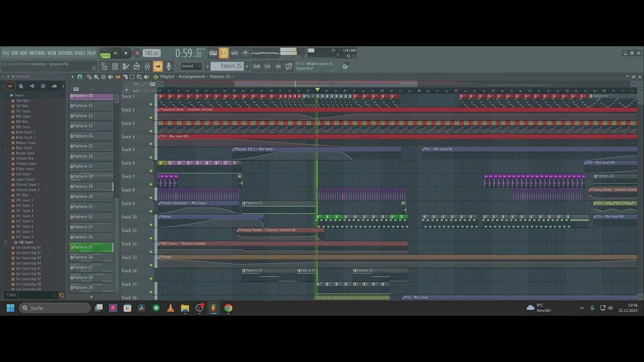The image size is (644, 362).
Task: Show hidden system tray icons
Action: pyautogui.click(x=582, y=308)
